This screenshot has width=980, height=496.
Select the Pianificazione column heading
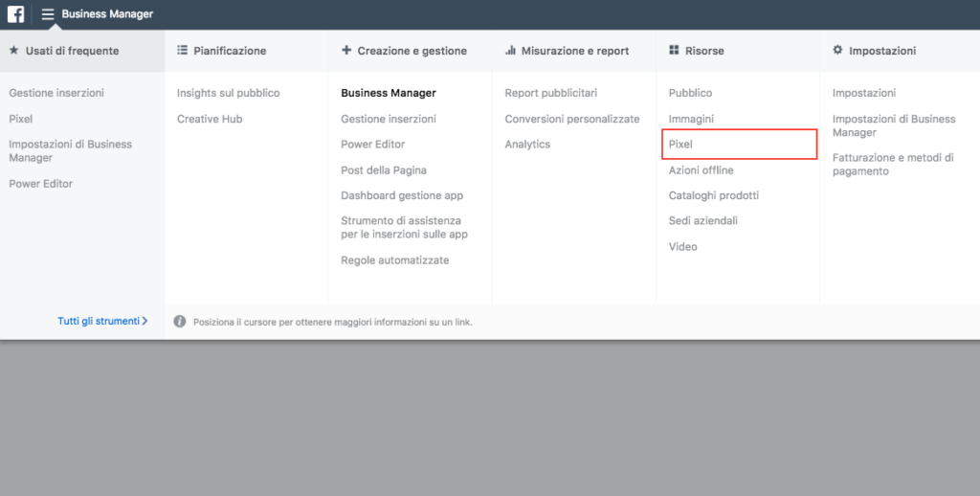coord(230,51)
